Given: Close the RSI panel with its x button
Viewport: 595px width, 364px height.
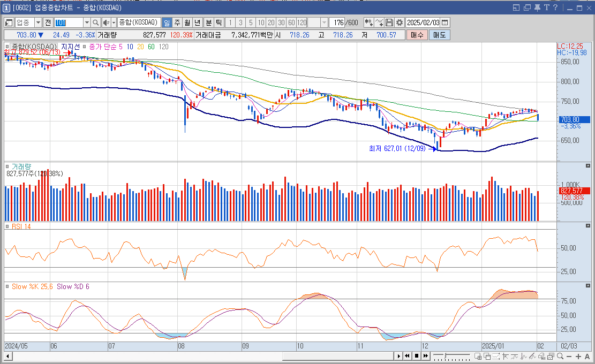Looking at the screenshot, I should point(588,225).
